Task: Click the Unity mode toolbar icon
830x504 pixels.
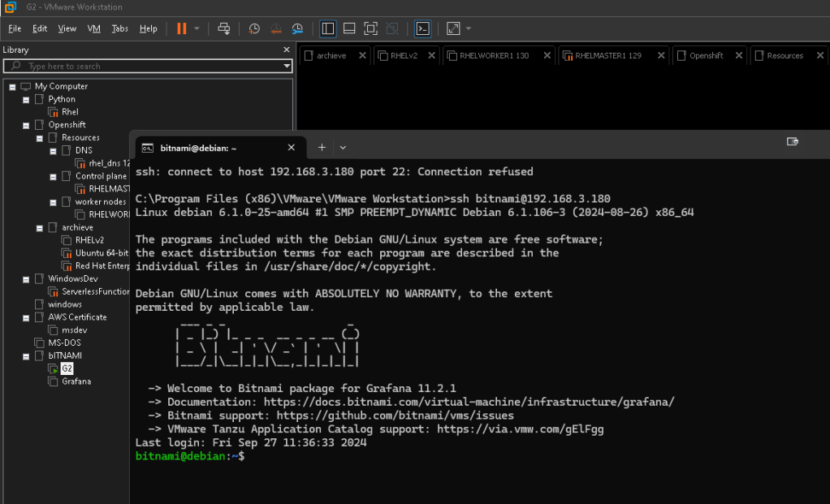Action: click(392, 28)
